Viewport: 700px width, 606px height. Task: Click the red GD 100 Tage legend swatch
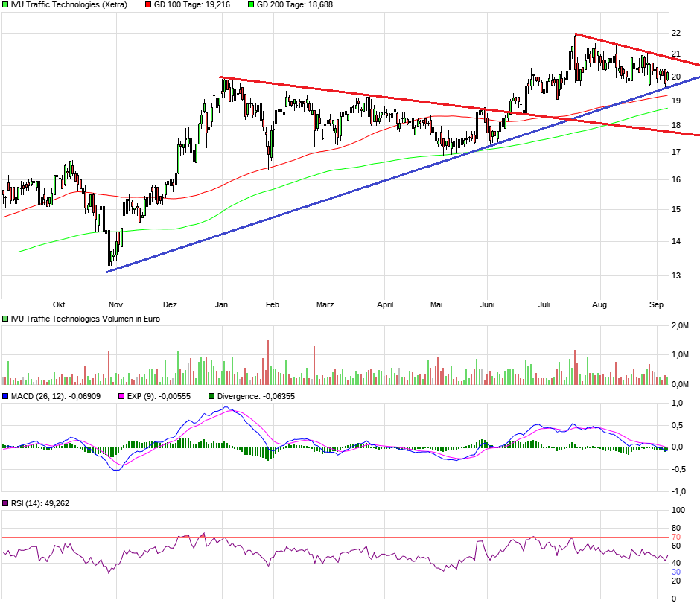pos(148,5)
